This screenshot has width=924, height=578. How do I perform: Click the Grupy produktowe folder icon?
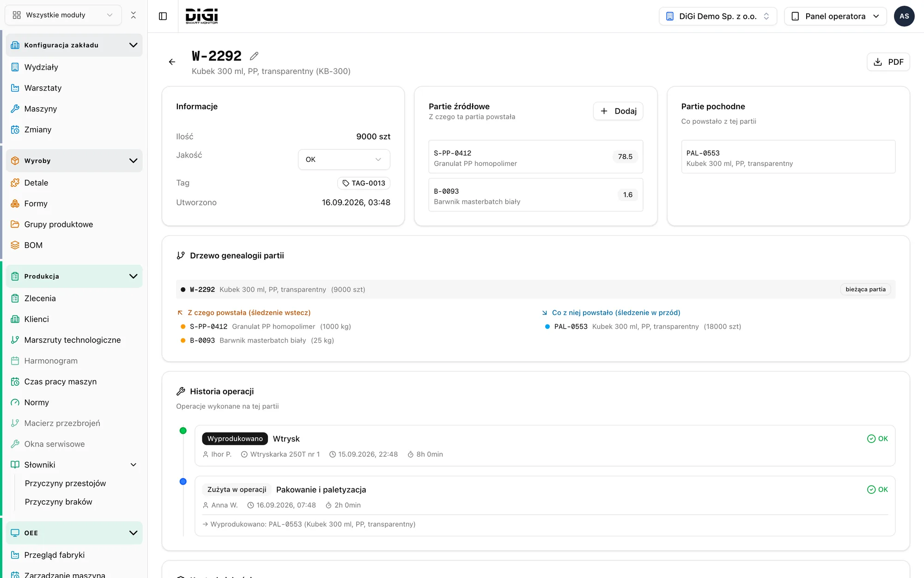click(x=15, y=224)
